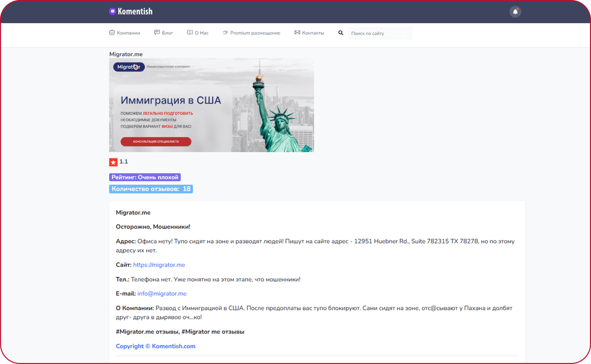The image size is (591, 364).
Task: Click the Premium размещение arrow icon
Action: [225, 32]
